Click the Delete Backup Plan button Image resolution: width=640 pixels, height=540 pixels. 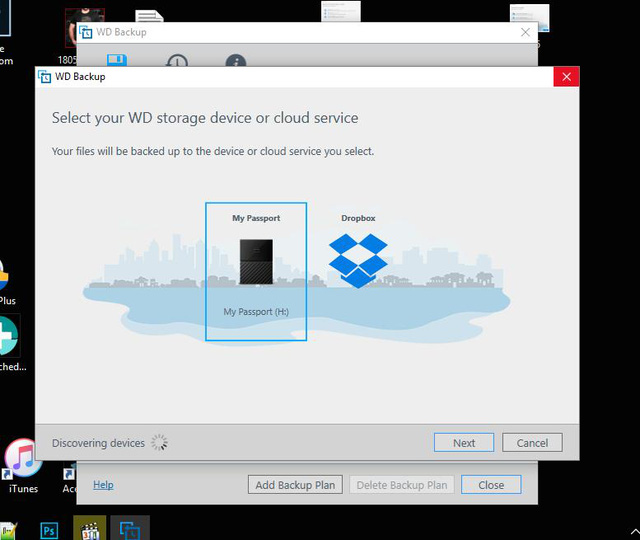click(x=402, y=485)
